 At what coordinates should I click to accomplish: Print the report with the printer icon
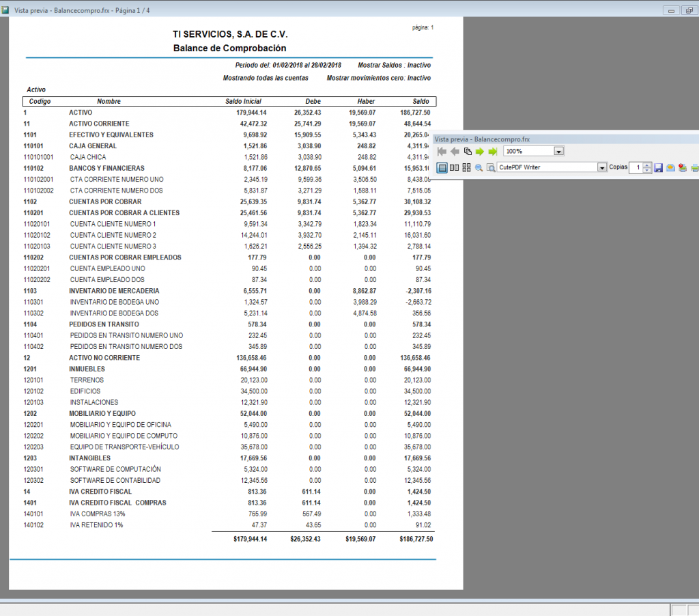click(x=694, y=168)
